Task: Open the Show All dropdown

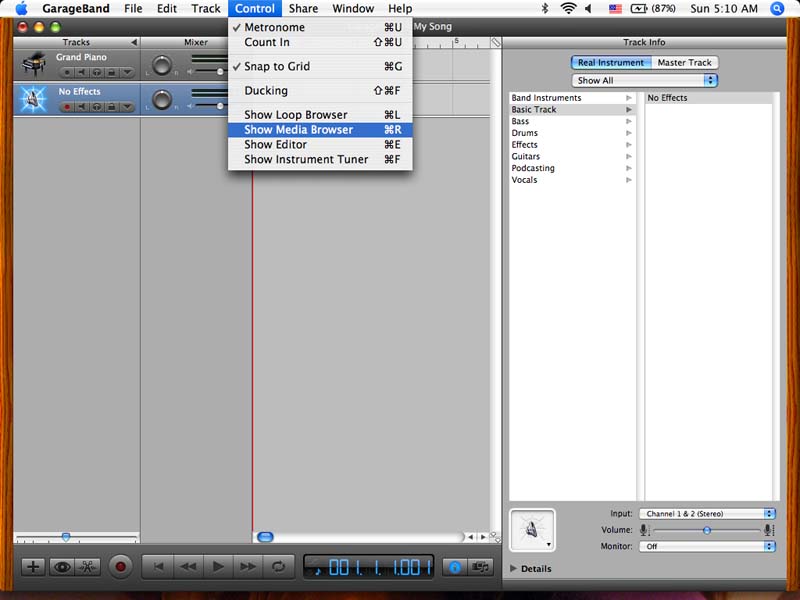Action: click(644, 80)
